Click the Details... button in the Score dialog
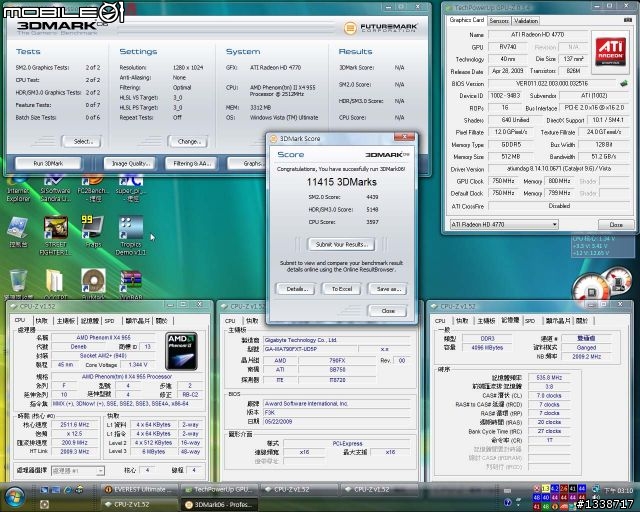 pos(297,289)
